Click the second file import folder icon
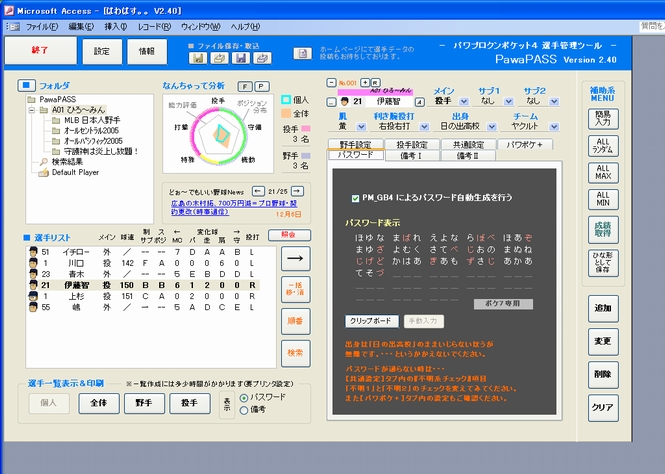Screen dimensions: 665x474 (x=262, y=58)
